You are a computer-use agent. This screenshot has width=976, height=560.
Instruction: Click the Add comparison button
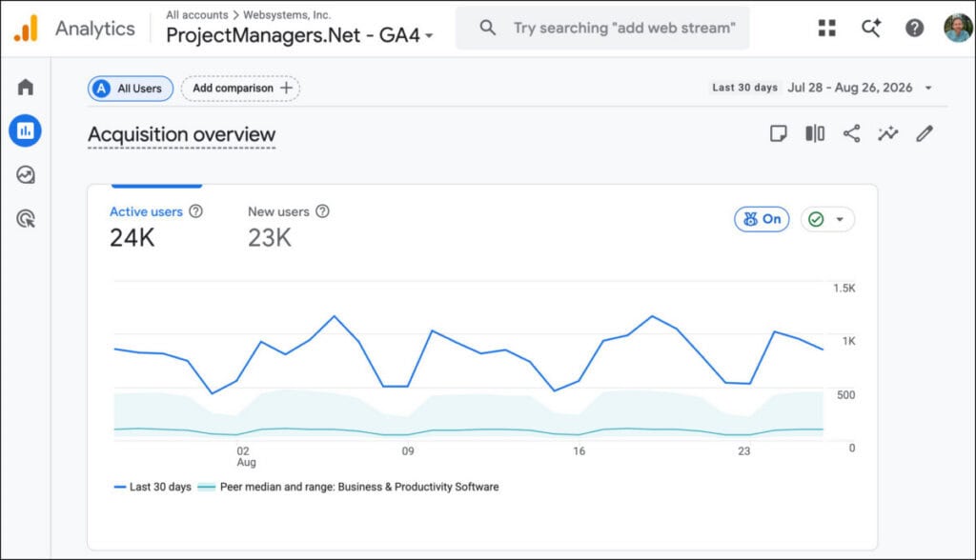[x=240, y=89]
